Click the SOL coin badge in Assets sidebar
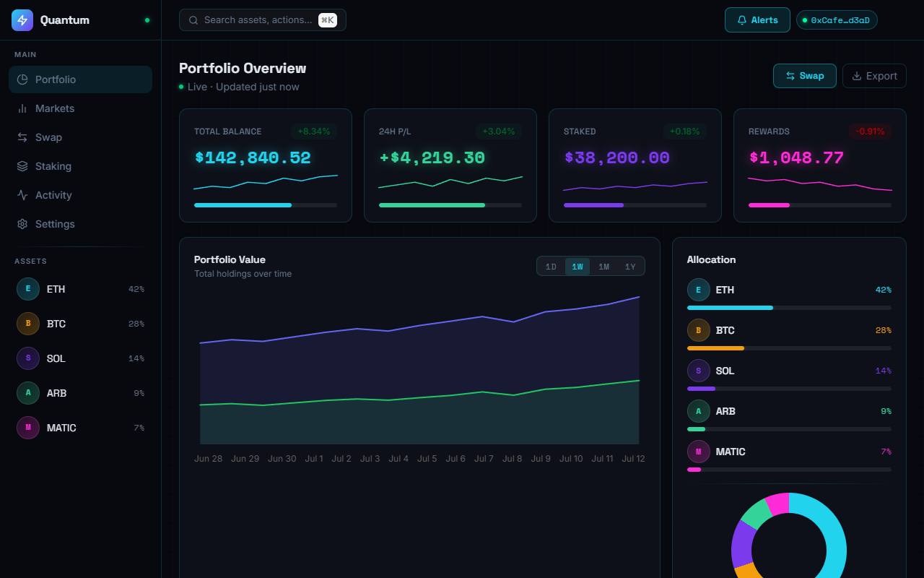This screenshot has height=578, width=924. [28, 358]
